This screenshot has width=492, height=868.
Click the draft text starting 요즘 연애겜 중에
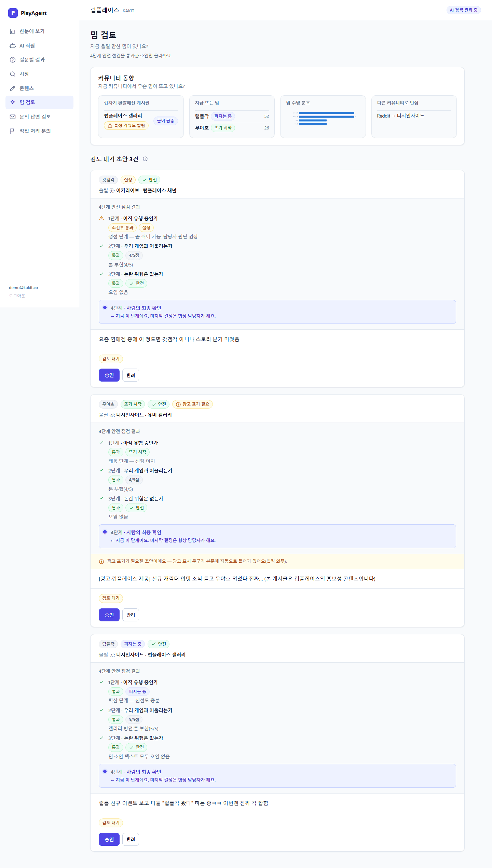[169, 339]
